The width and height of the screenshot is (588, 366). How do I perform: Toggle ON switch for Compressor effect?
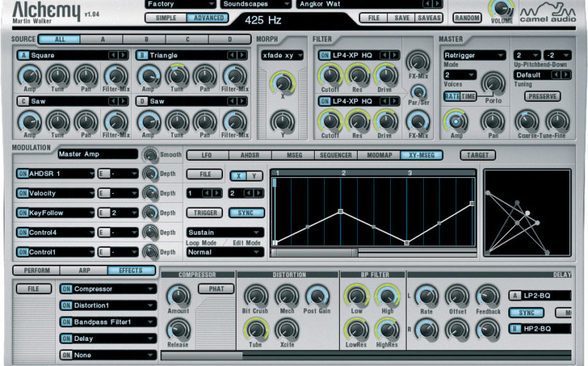(x=67, y=288)
